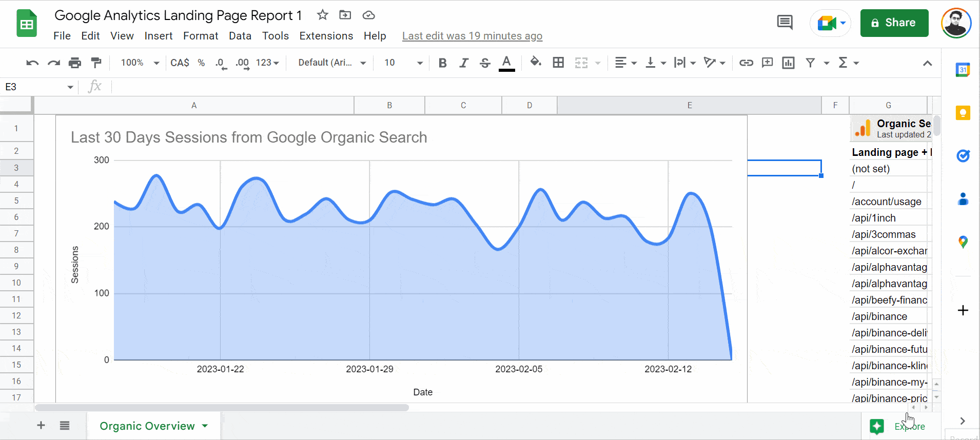Open the fill color picker
This screenshot has width=980, height=440.
click(536, 62)
